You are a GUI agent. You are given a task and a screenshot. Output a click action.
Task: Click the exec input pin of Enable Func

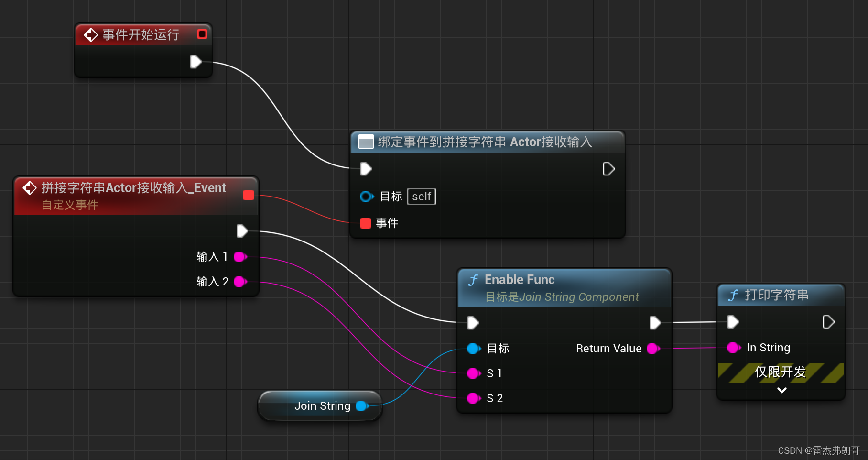[473, 323]
